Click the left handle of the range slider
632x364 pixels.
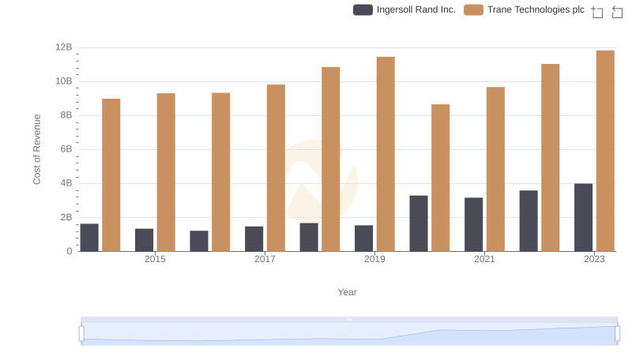81,334
